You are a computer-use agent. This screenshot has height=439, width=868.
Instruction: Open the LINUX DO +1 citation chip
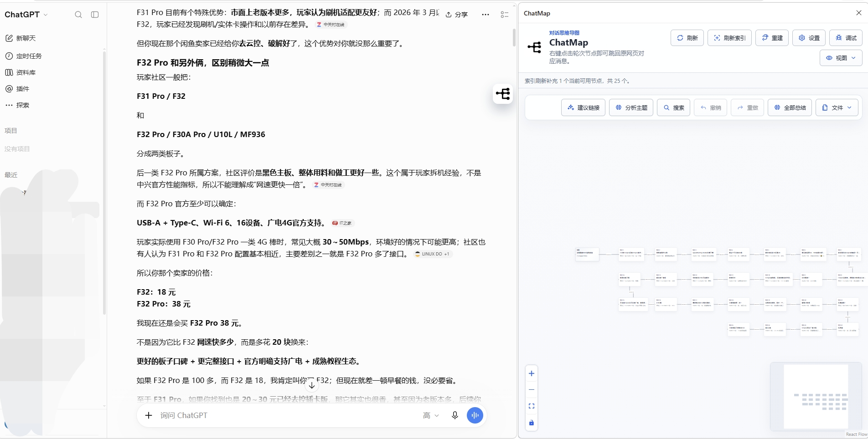tap(433, 254)
